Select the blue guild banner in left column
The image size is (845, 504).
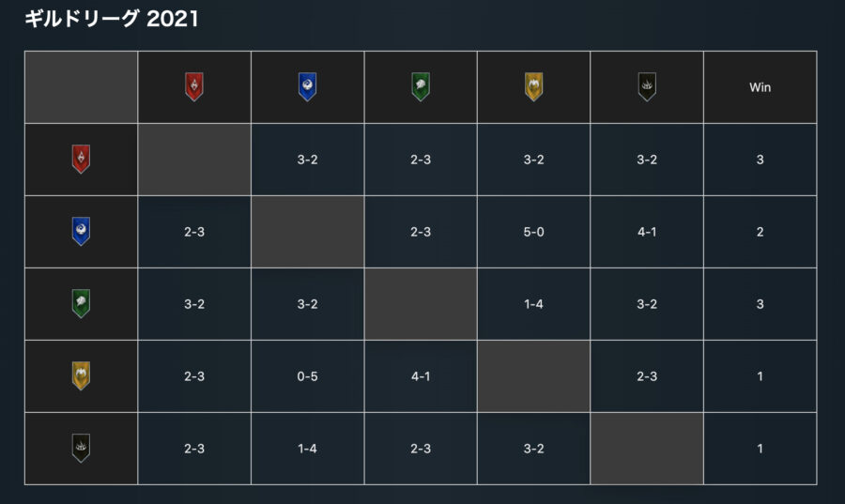click(81, 231)
